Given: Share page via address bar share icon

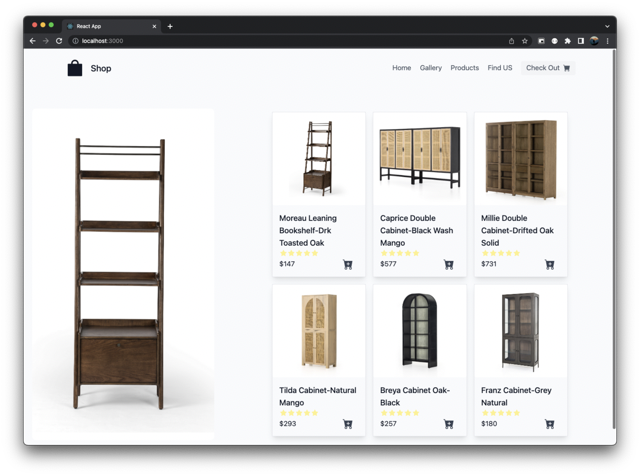Looking at the screenshot, I should 511,41.
